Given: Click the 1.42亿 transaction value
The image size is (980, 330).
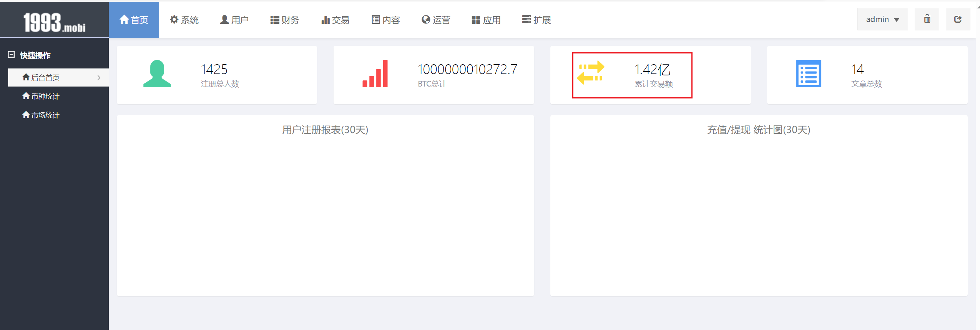Looking at the screenshot, I should (x=652, y=70).
